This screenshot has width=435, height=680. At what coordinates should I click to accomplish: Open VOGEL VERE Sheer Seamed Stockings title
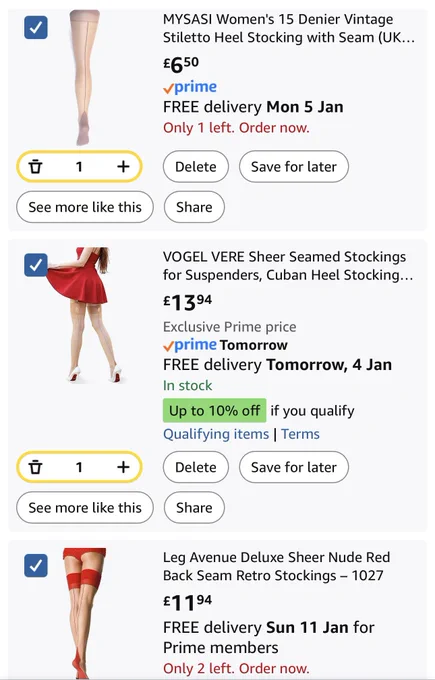click(x=288, y=265)
